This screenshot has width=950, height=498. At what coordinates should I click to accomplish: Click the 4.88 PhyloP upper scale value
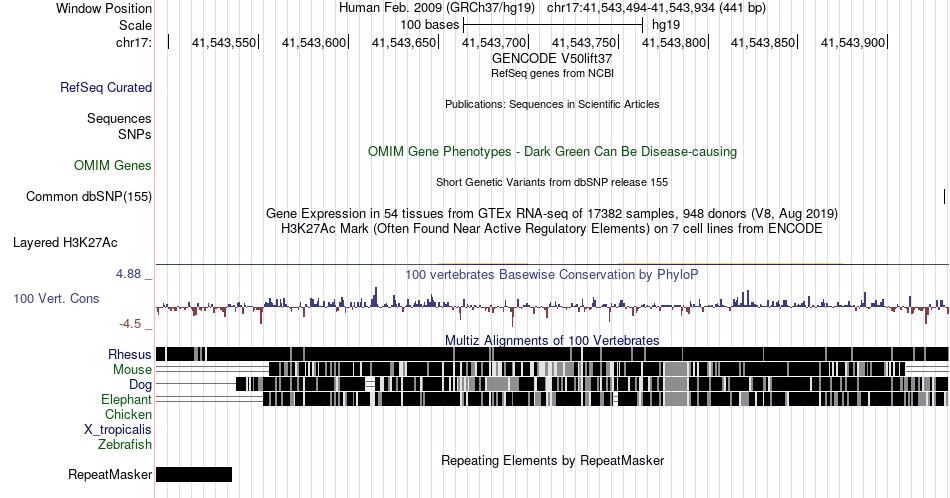coord(128,274)
